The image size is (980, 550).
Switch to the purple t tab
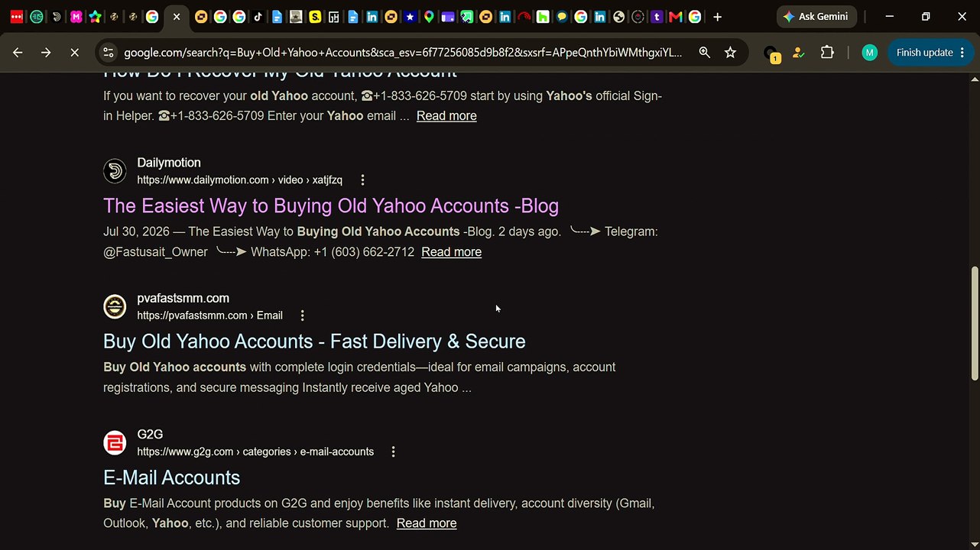tap(657, 17)
